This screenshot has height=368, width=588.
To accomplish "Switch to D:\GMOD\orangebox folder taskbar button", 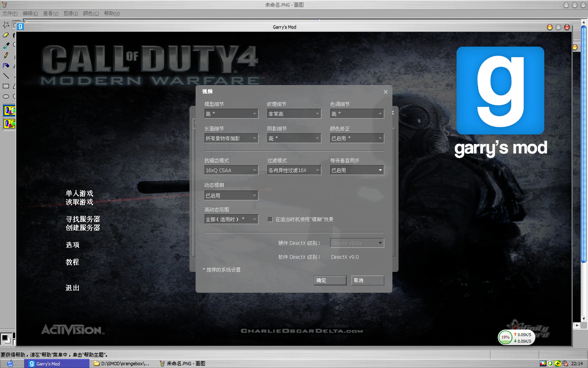I will pos(122,364).
